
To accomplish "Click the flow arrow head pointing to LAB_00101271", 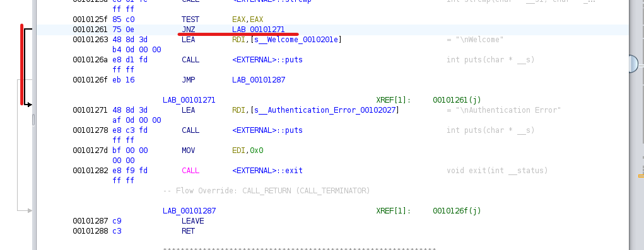I will tap(29, 105).
